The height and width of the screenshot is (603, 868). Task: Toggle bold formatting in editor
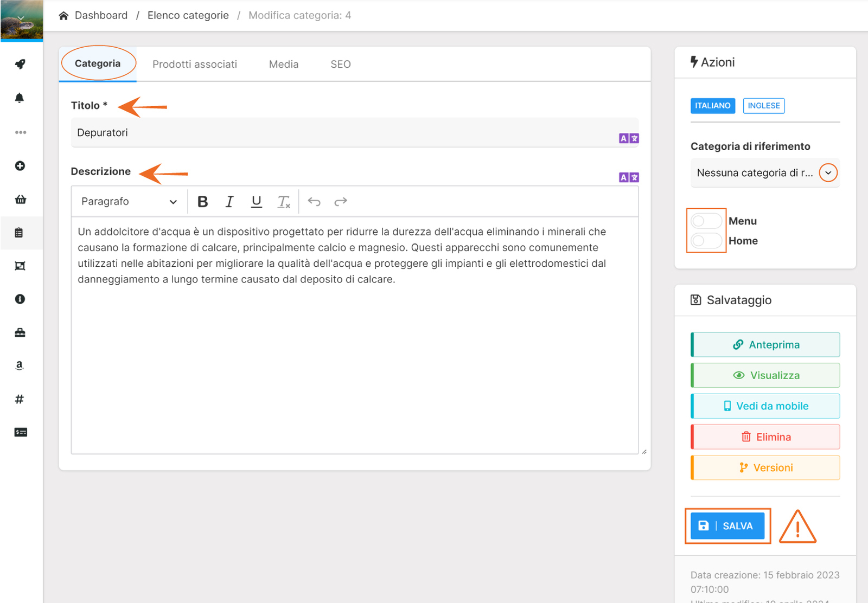[x=202, y=202]
